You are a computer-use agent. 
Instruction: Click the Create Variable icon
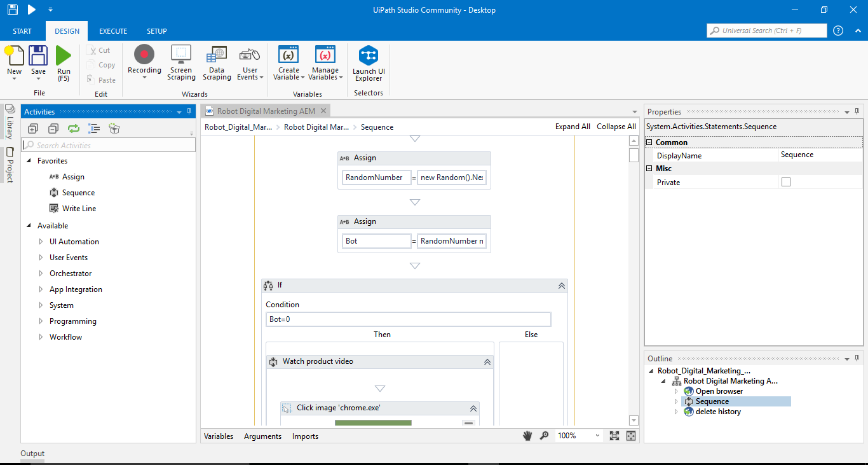pos(288,55)
